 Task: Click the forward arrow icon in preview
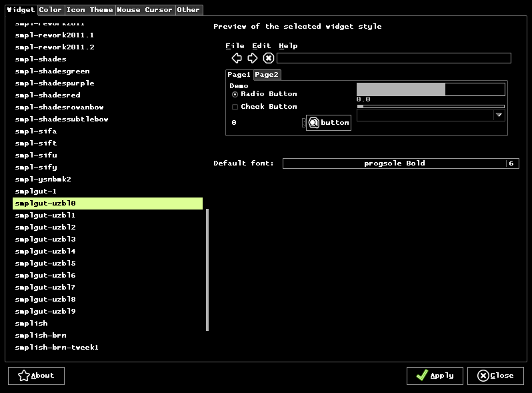(x=253, y=58)
